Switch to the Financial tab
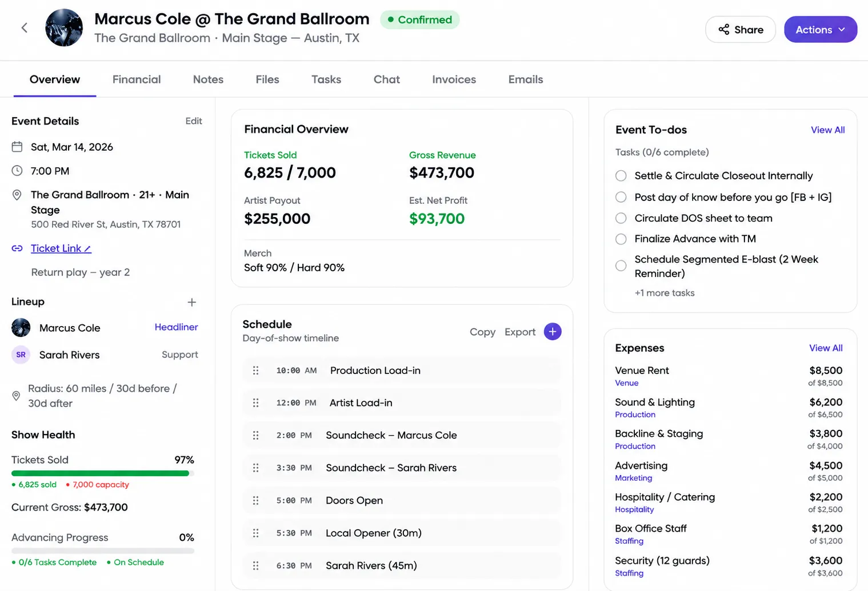 137,79
